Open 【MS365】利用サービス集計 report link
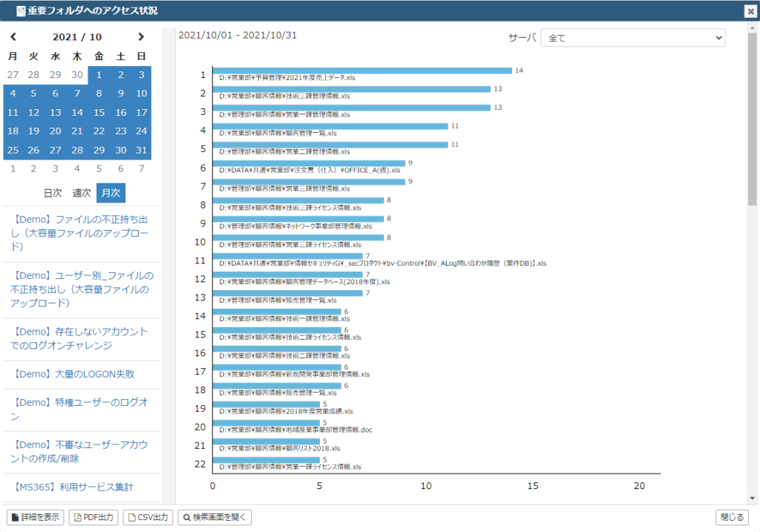 pyautogui.click(x=72, y=487)
